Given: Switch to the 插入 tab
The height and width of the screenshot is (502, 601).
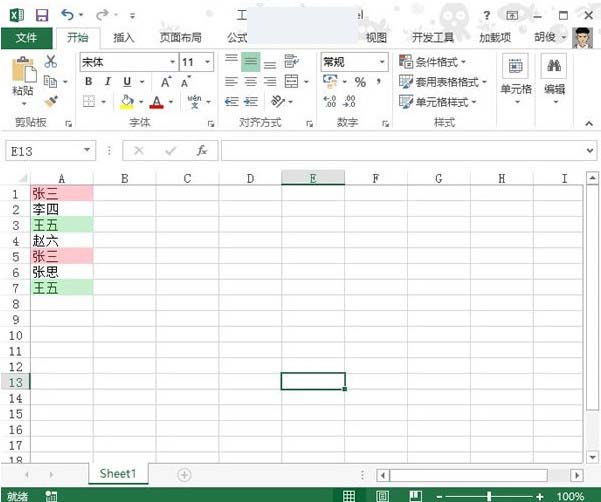Looking at the screenshot, I should click(123, 38).
